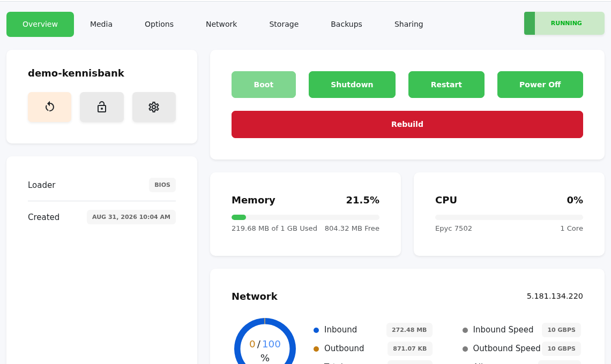This screenshot has width=611, height=364.
Task: Click the demo-kennisbank server name
Action: pyautogui.click(x=76, y=73)
